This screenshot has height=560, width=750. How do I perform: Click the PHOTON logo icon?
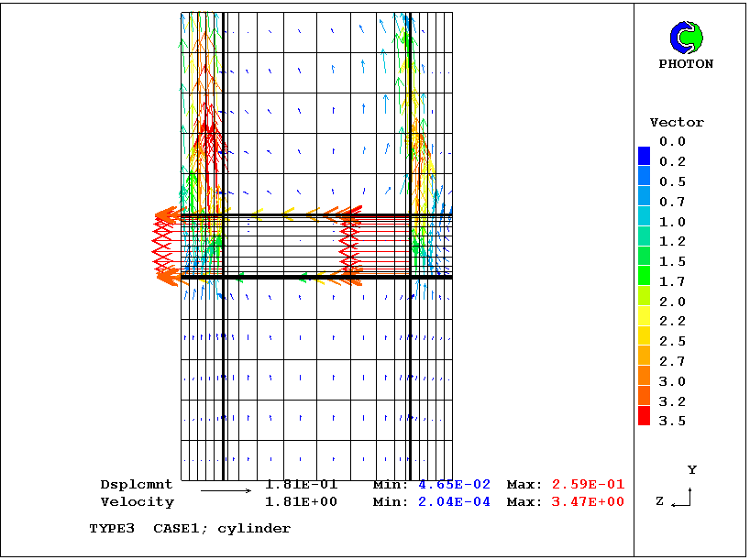point(686,38)
